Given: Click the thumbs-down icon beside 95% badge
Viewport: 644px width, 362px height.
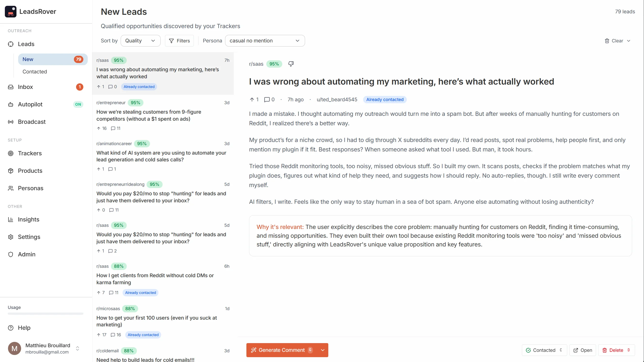Looking at the screenshot, I should pyautogui.click(x=291, y=64).
